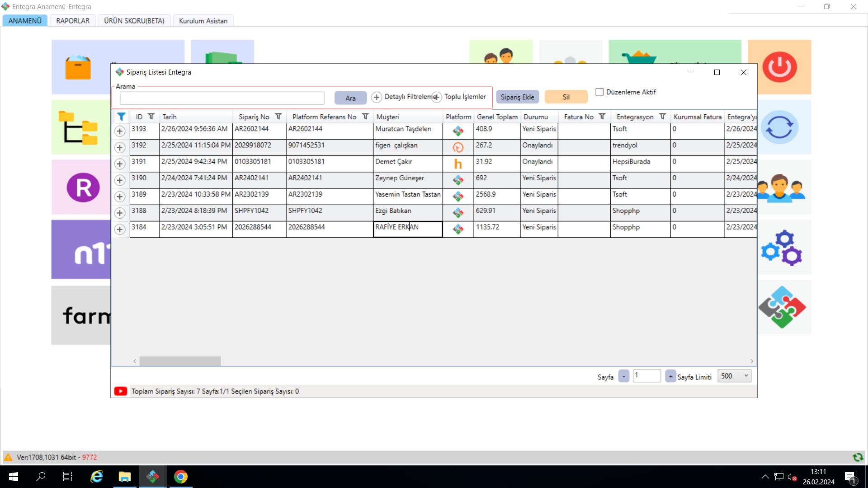Expand Detaylı Filtreleme options
Screen dimensions: 868x488
click(377, 97)
